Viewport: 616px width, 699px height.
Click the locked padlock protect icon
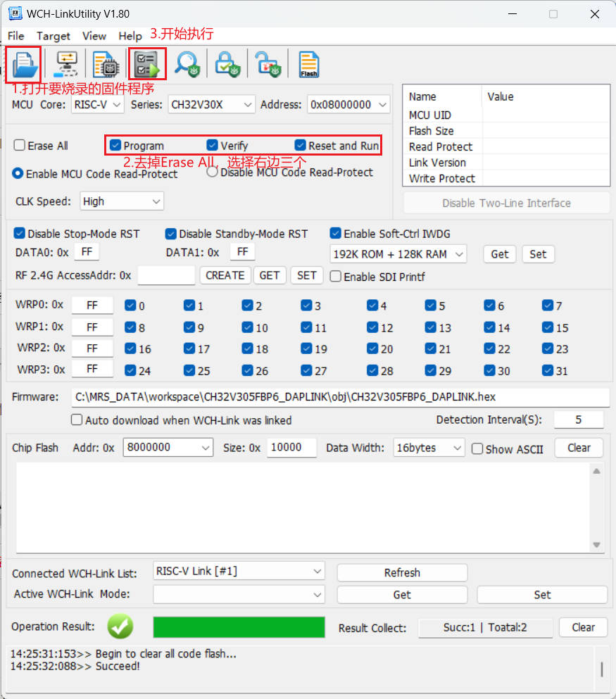point(227,64)
